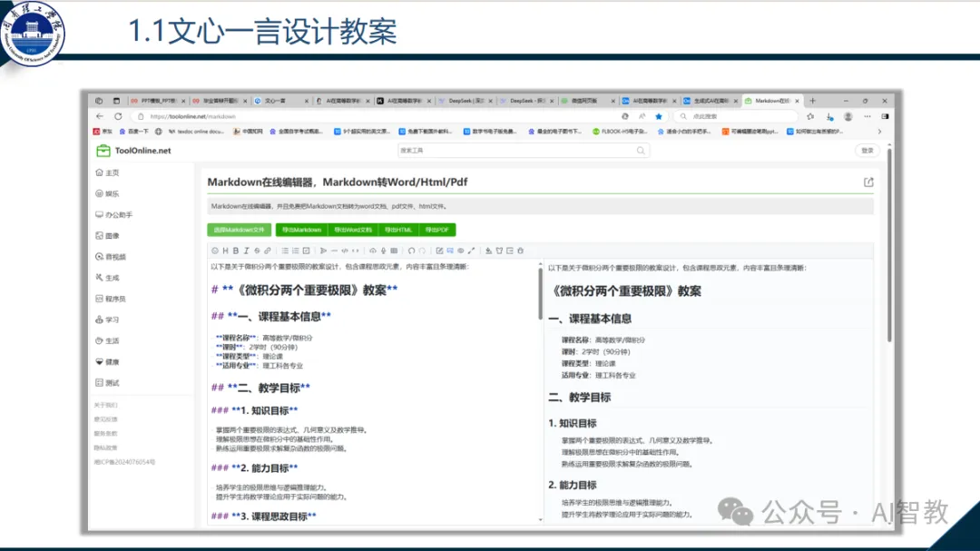Image resolution: width=980 pixels, height=551 pixels.
Task: Click the upload cloud icon in the editor toolbar
Action: click(373, 251)
